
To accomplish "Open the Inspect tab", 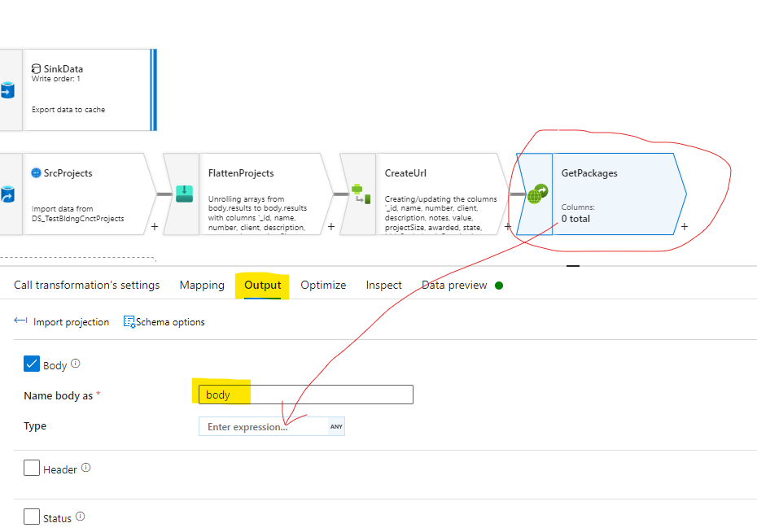I will (x=384, y=285).
